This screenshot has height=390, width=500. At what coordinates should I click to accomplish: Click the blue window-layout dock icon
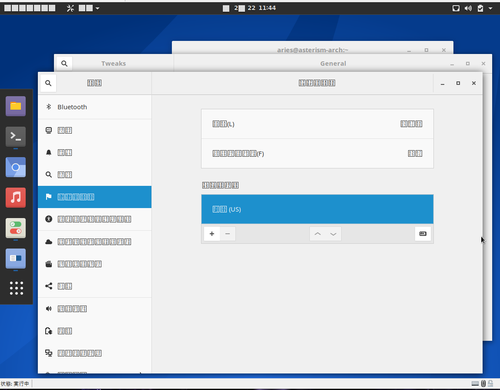[x=16, y=259]
